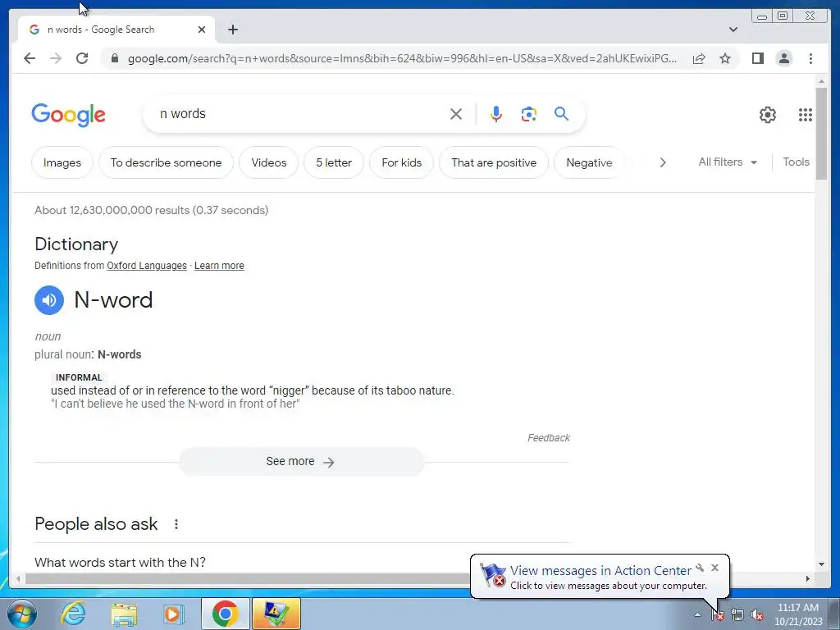Bookmark this page with the star icon
This screenshot has width=840, height=630.
[725, 58]
